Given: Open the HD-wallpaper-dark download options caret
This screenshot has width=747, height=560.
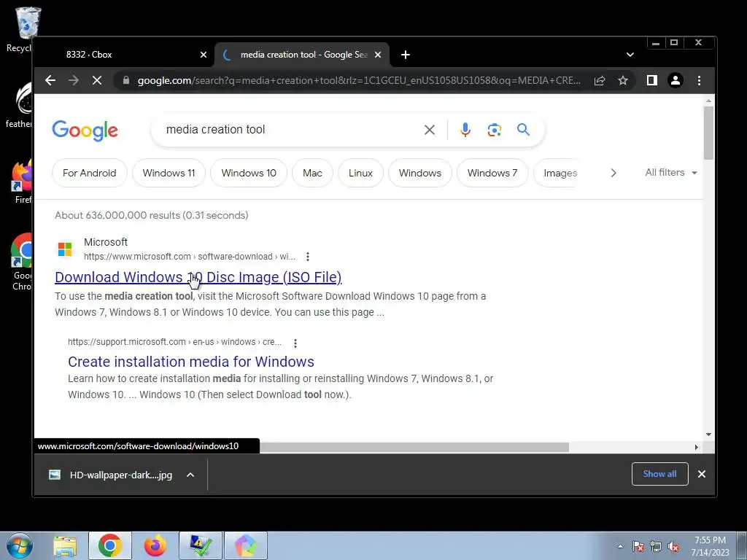Looking at the screenshot, I should pos(190,475).
